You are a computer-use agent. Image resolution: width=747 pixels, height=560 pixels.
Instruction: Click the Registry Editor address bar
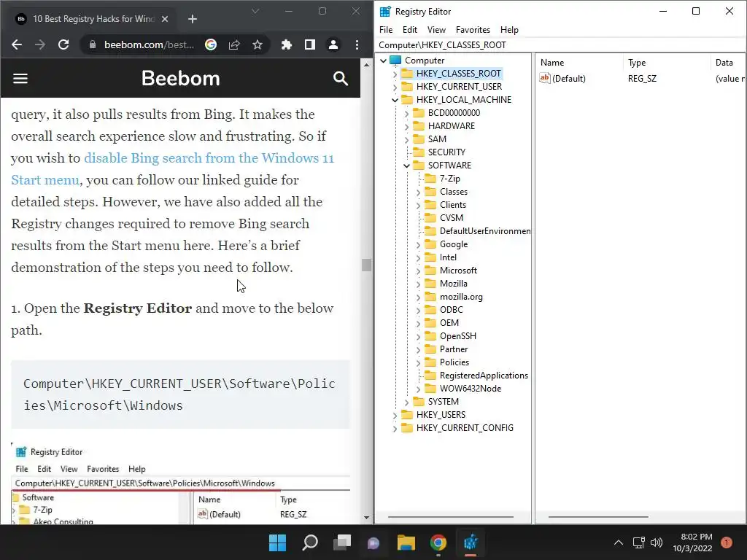pyautogui.click(x=561, y=44)
